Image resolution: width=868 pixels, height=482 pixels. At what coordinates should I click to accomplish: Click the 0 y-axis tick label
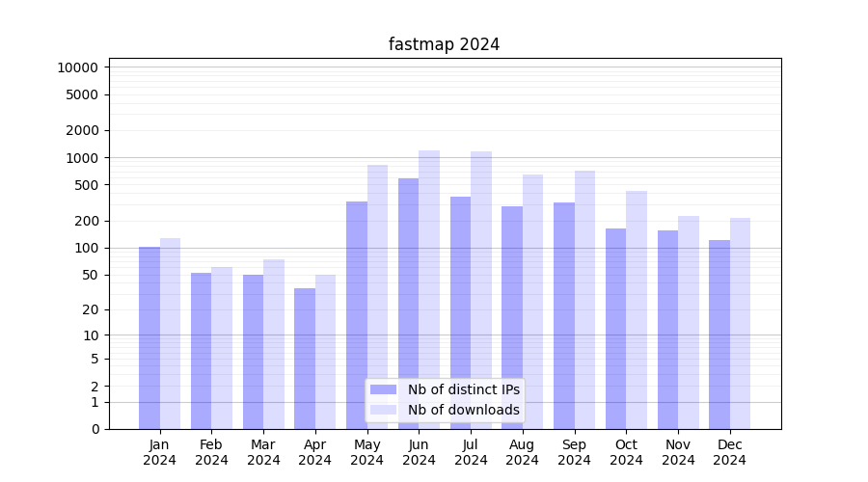coord(95,429)
